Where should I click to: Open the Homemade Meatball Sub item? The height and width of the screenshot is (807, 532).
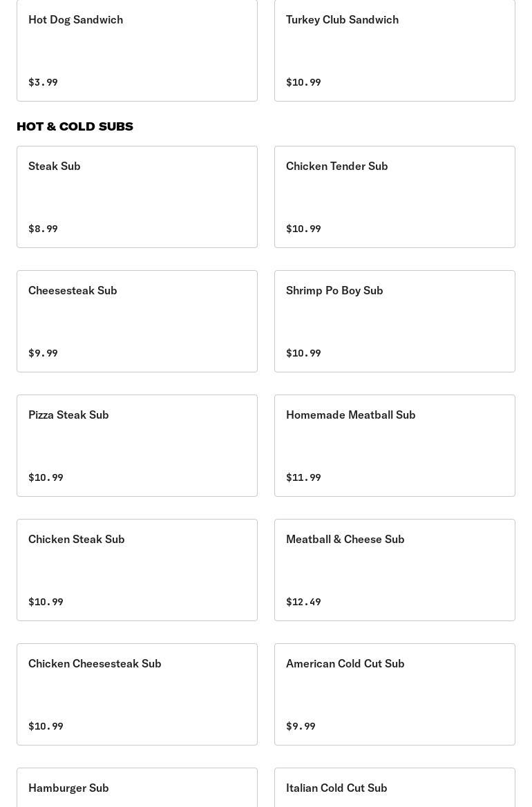(x=395, y=445)
